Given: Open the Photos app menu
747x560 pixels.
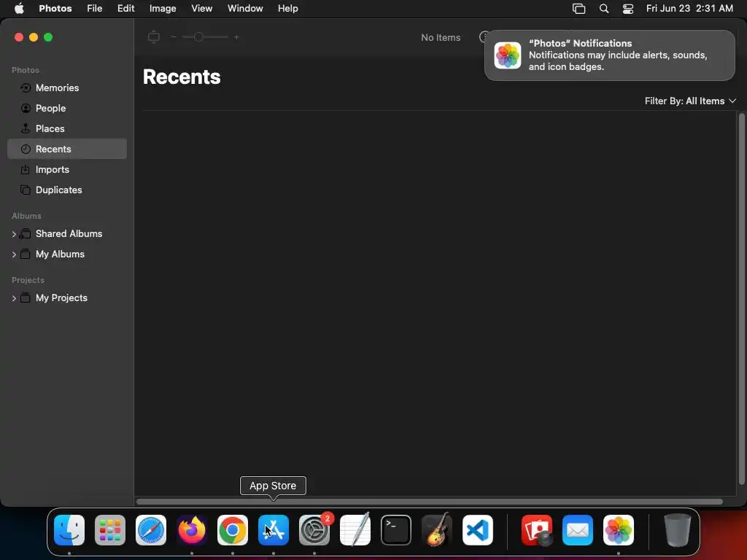Looking at the screenshot, I should pyautogui.click(x=55, y=9).
